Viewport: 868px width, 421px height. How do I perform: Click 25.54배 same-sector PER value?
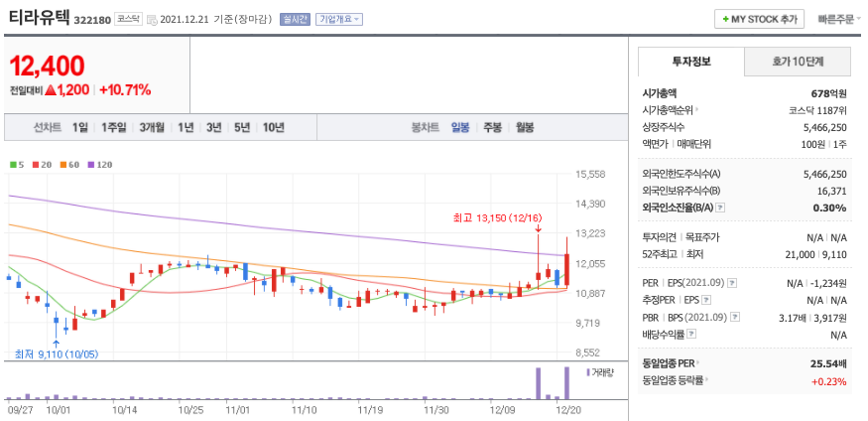pos(828,364)
